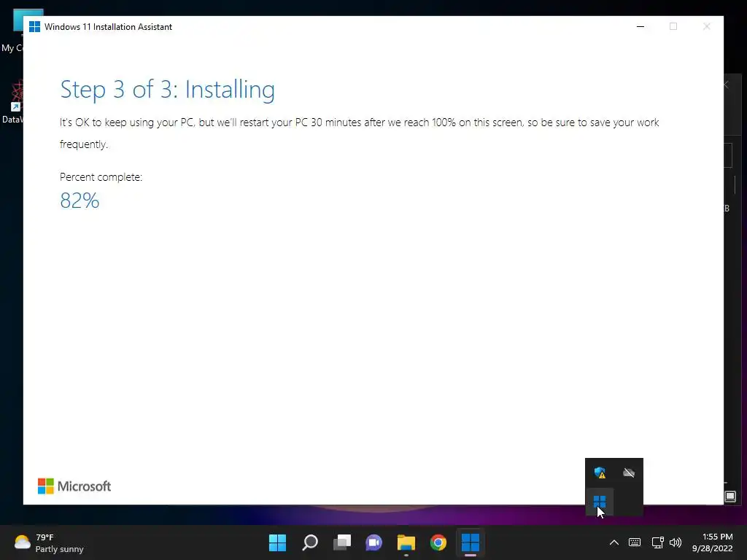This screenshot has width=747, height=560.
Task: Select Windows 11 Installation Assistant taskbar icon
Action: point(471,542)
